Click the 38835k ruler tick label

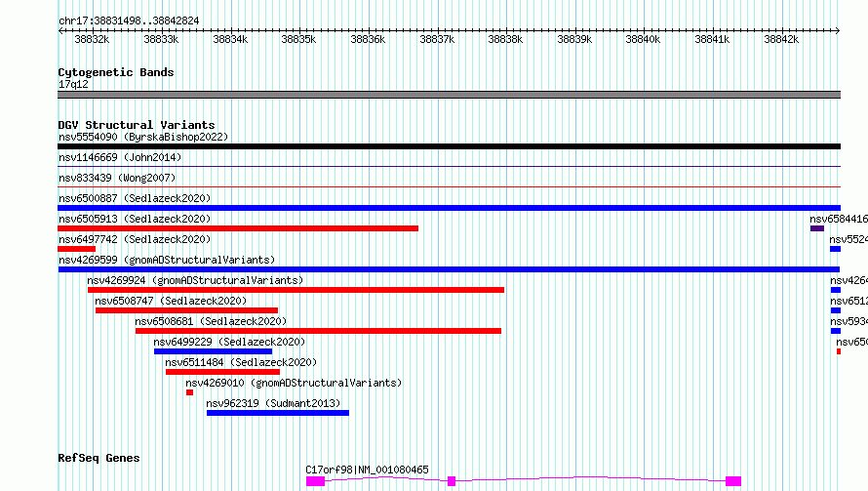(299, 39)
